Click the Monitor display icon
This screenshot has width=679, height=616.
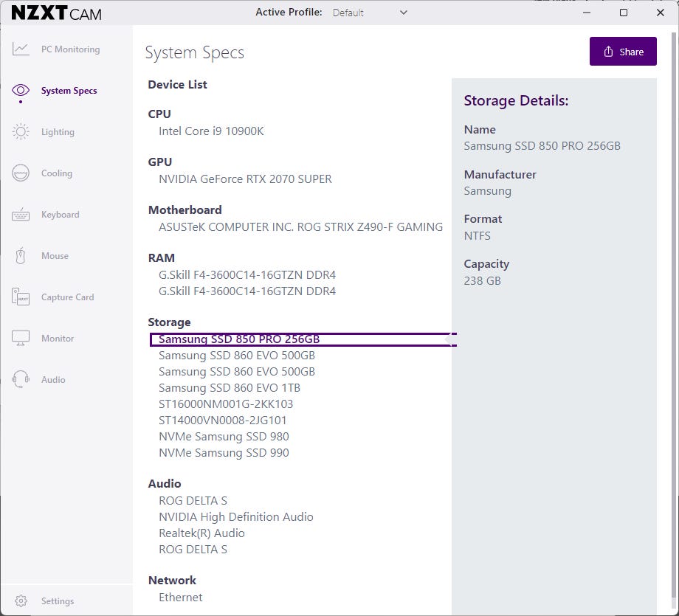[x=21, y=338]
